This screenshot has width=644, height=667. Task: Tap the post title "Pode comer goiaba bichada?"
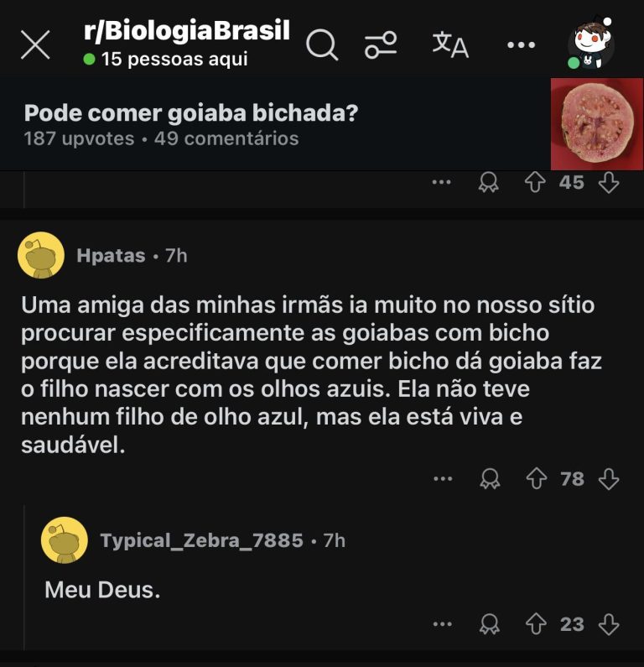click(191, 114)
